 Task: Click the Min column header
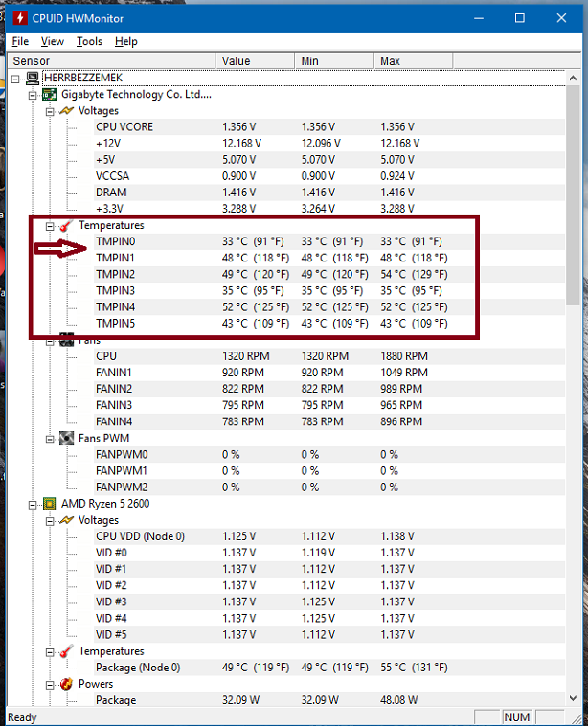(x=334, y=61)
